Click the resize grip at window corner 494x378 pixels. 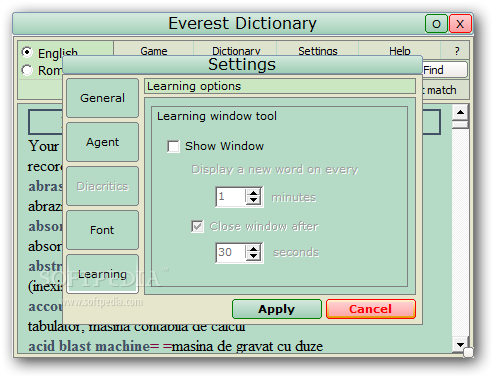[x=468, y=352]
